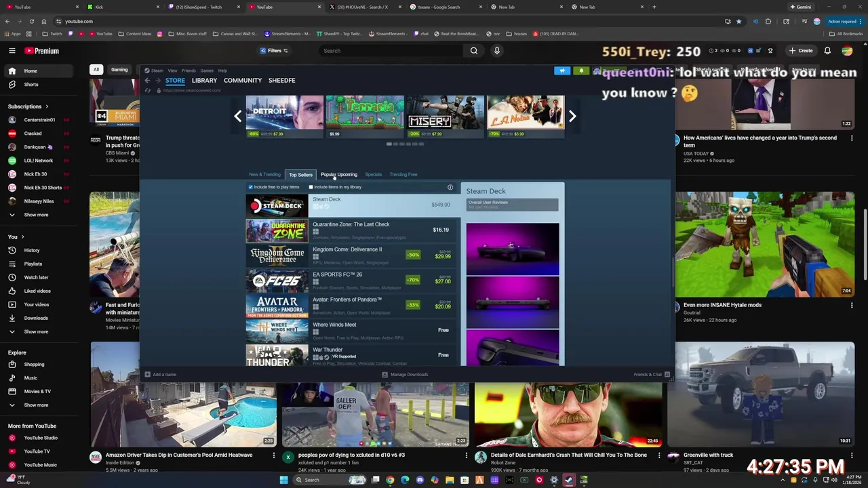Viewport: 868px width, 488px height.
Task: Open File Explorer from taskbar
Action: 450,480
